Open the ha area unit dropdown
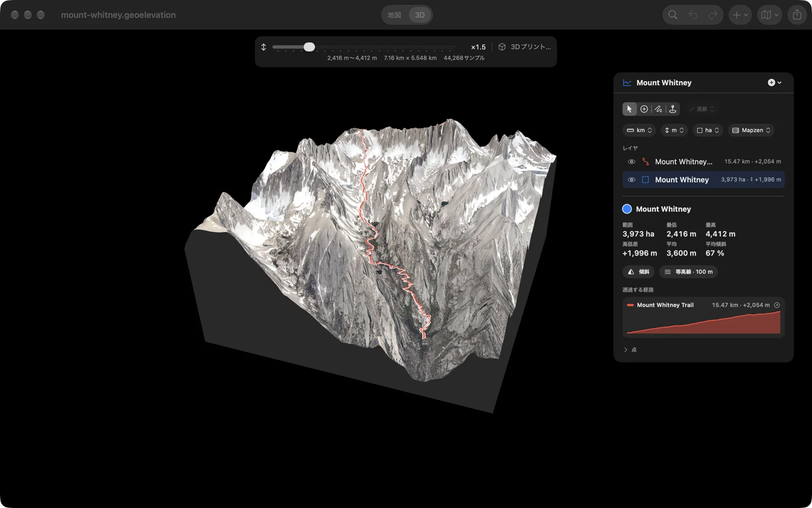Viewport: 812px width, 508px height. click(x=707, y=131)
